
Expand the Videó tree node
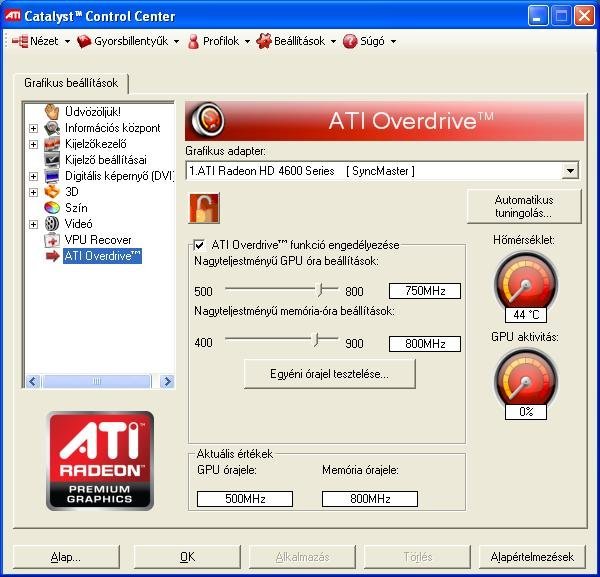click(x=34, y=224)
